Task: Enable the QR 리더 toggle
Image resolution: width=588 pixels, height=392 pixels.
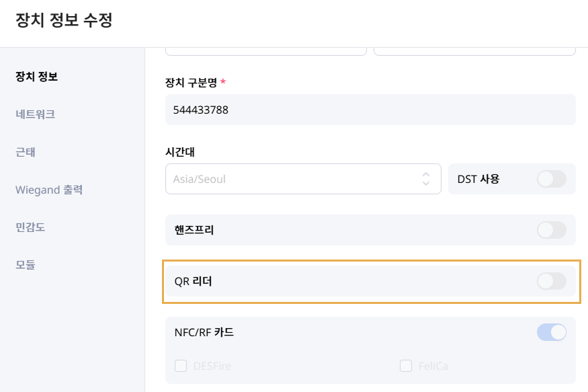Action: pos(551,281)
